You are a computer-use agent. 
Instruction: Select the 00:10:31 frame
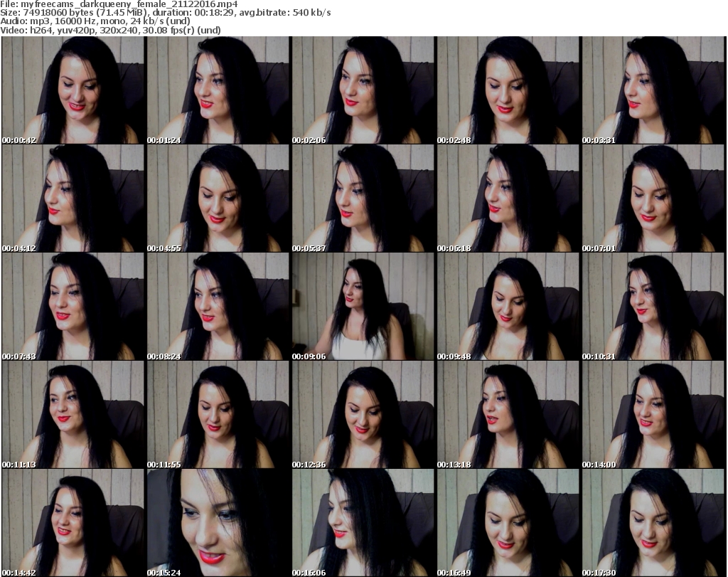coord(653,307)
